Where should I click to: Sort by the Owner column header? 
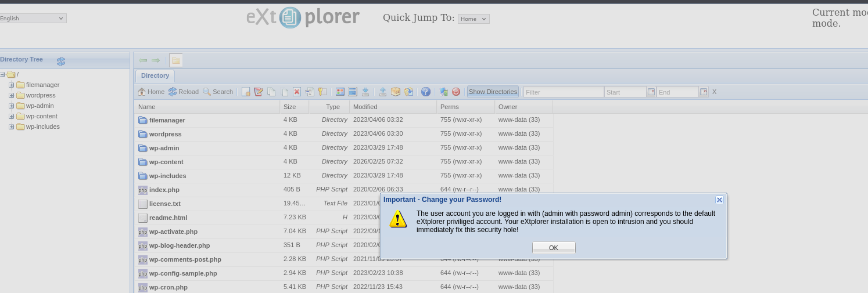point(524,107)
